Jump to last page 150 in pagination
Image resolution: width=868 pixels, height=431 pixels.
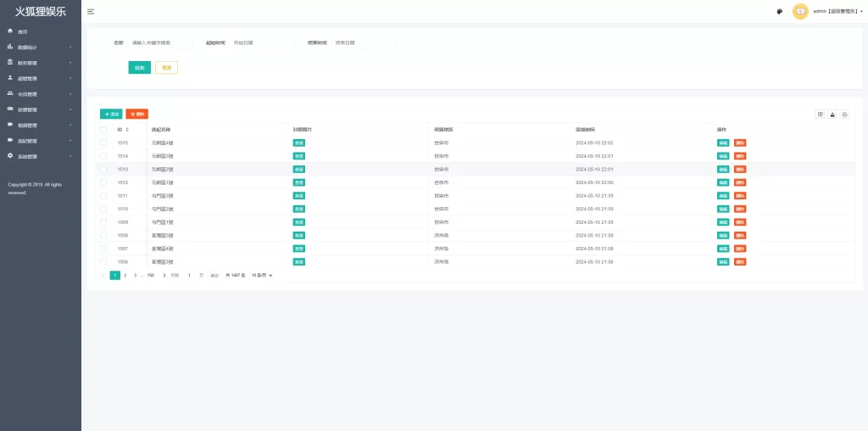tap(151, 276)
